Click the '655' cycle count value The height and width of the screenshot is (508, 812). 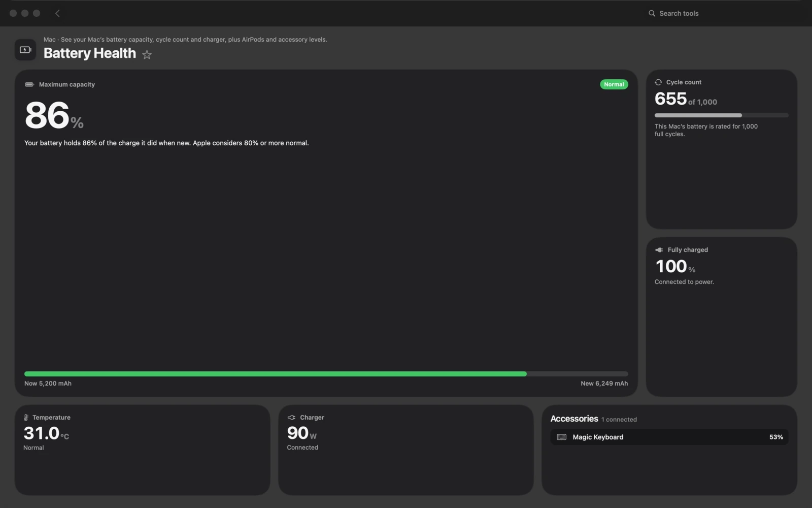670,99
